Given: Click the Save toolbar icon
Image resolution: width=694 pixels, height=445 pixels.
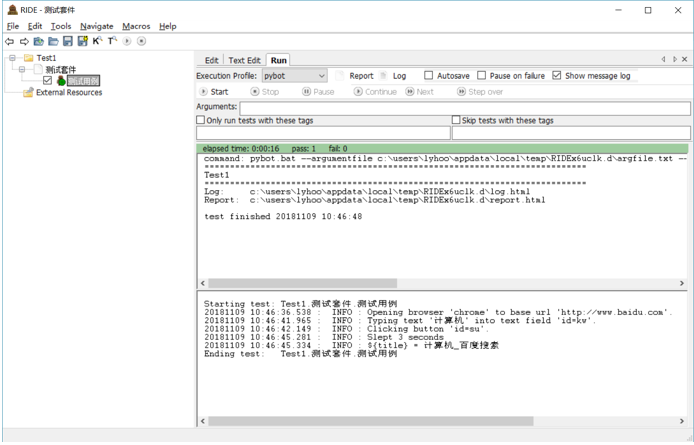Looking at the screenshot, I should click(68, 41).
